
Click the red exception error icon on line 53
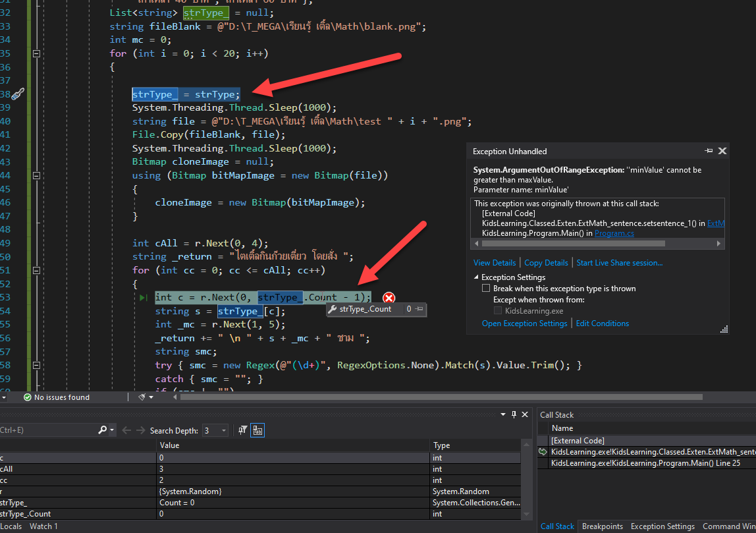click(389, 298)
